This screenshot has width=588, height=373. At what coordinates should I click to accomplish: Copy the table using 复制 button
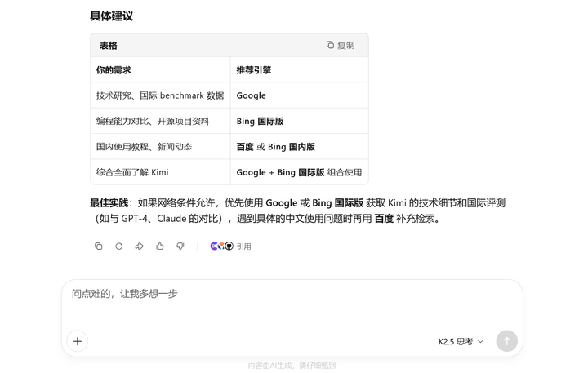point(340,46)
